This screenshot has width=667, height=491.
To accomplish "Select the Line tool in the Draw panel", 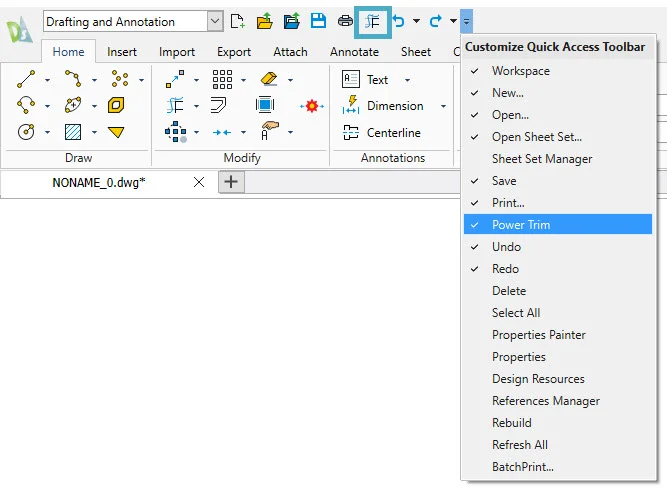I will [28, 79].
